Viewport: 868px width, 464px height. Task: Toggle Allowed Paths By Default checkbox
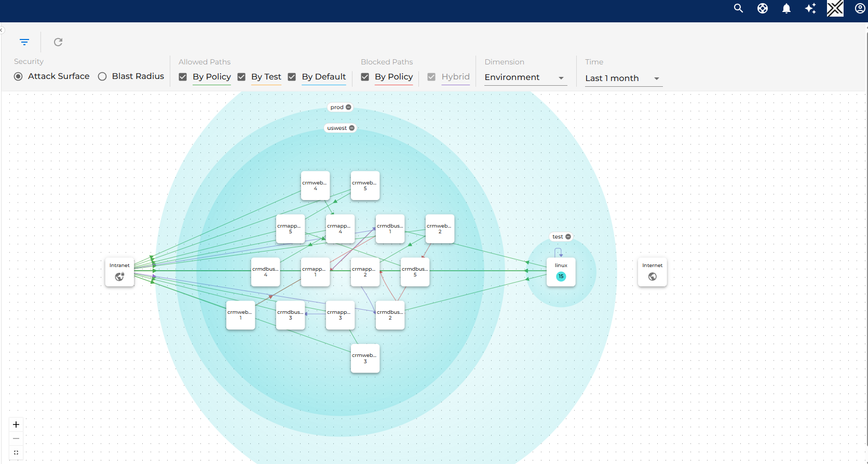[292, 77]
